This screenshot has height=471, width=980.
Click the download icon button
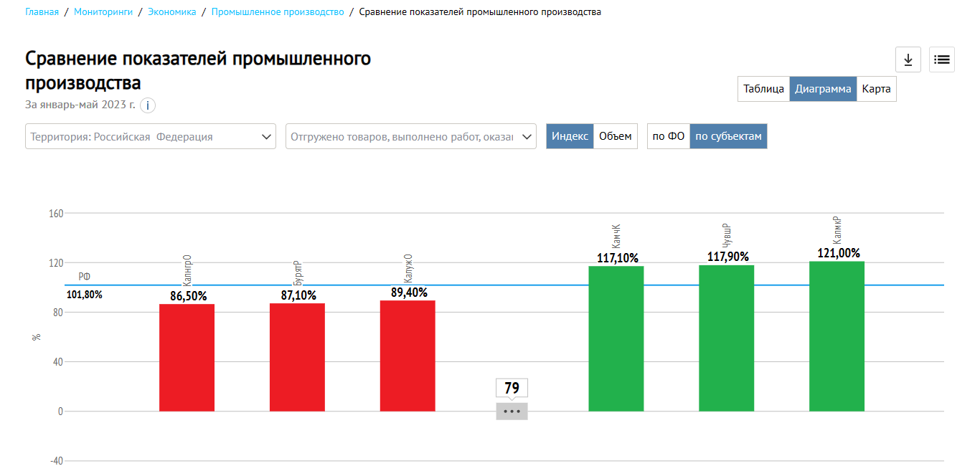pyautogui.click(x=908, y=60)
